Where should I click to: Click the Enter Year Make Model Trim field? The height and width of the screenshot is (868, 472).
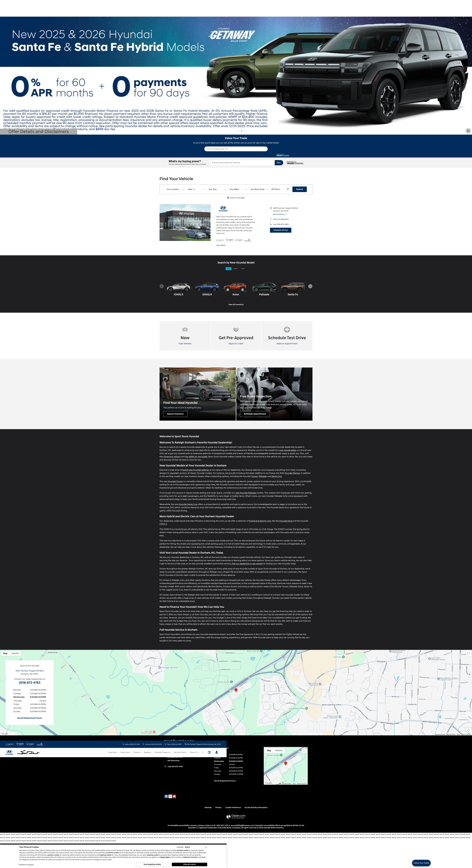(x=236, y=149)
